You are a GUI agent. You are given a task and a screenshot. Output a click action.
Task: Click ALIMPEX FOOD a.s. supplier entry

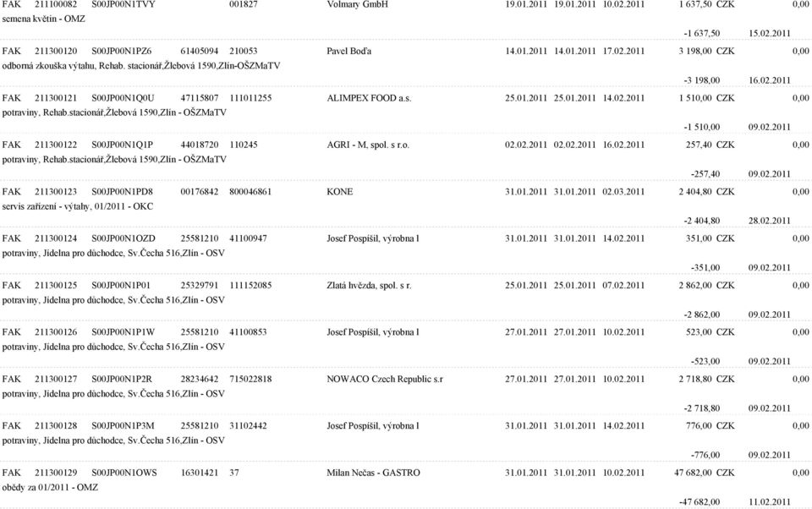pos(369,98)
